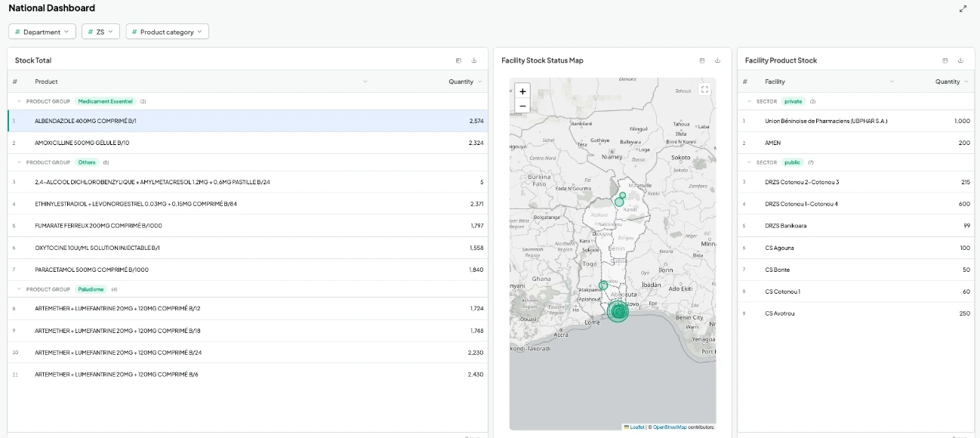Open table view icon in Stock Total panel
The image size is (980, 438).
click(x=458, y=60)
